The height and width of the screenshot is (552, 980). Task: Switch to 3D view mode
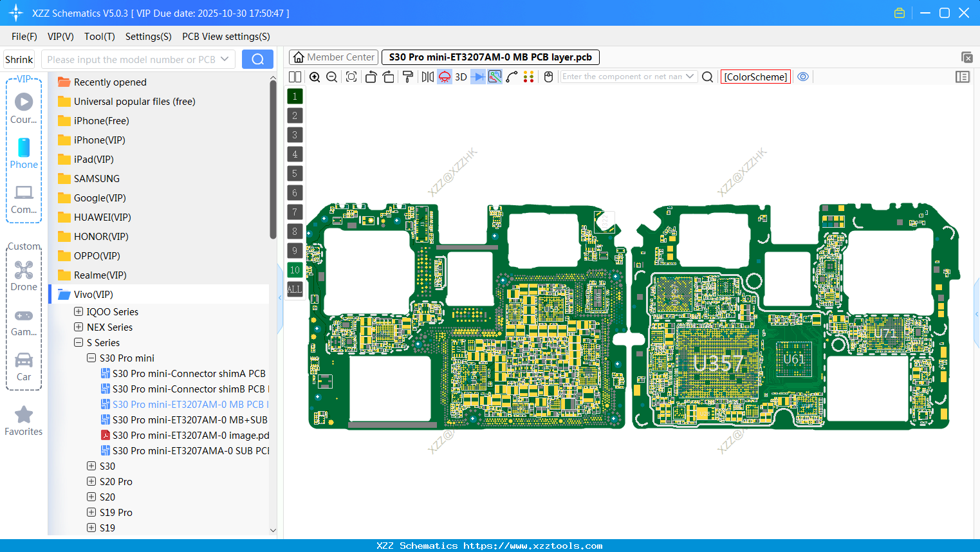coord(461,77)
